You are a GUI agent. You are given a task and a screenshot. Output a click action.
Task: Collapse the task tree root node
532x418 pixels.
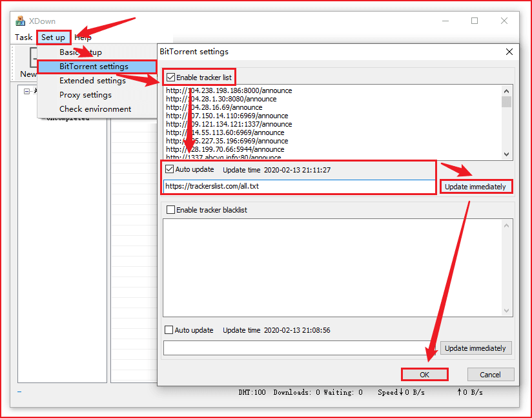(x=27, y=91)
